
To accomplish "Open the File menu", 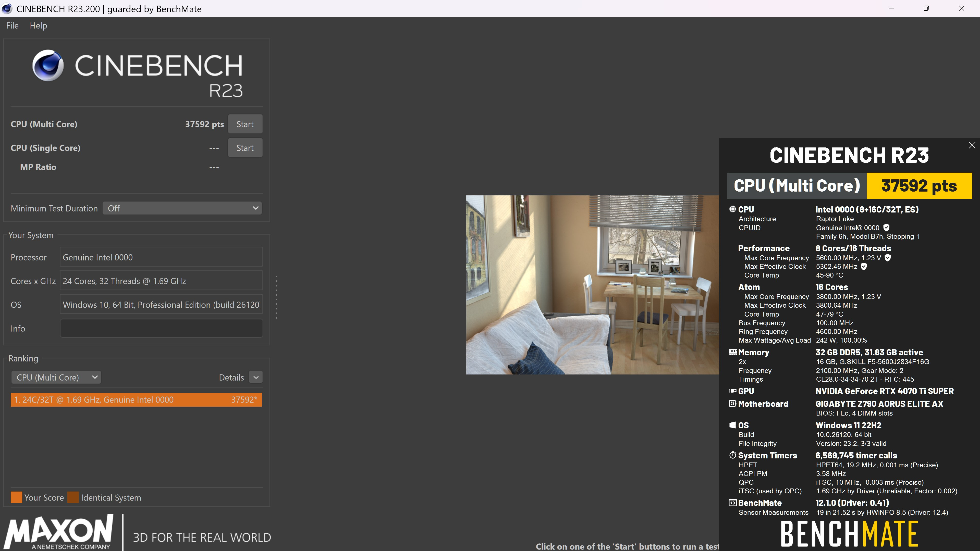I will (x=12, y=26).
